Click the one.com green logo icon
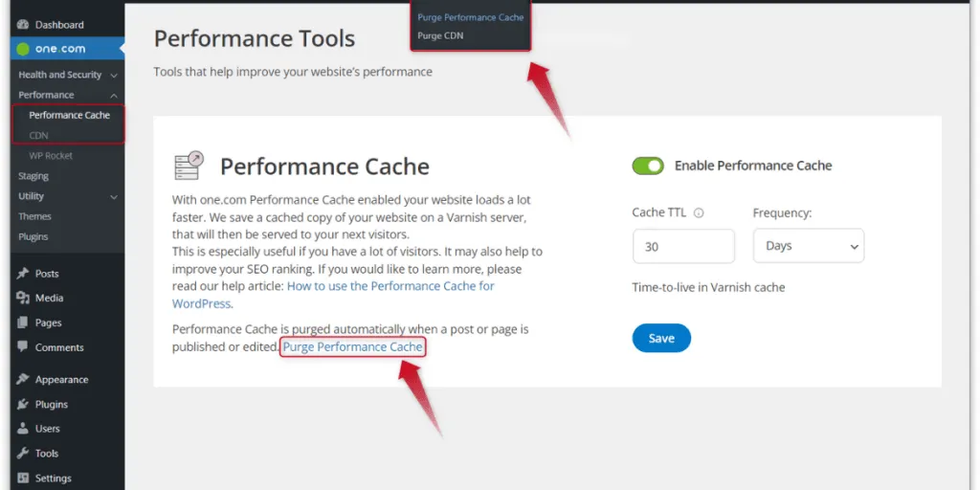The image size is (980, 490). 24,49
